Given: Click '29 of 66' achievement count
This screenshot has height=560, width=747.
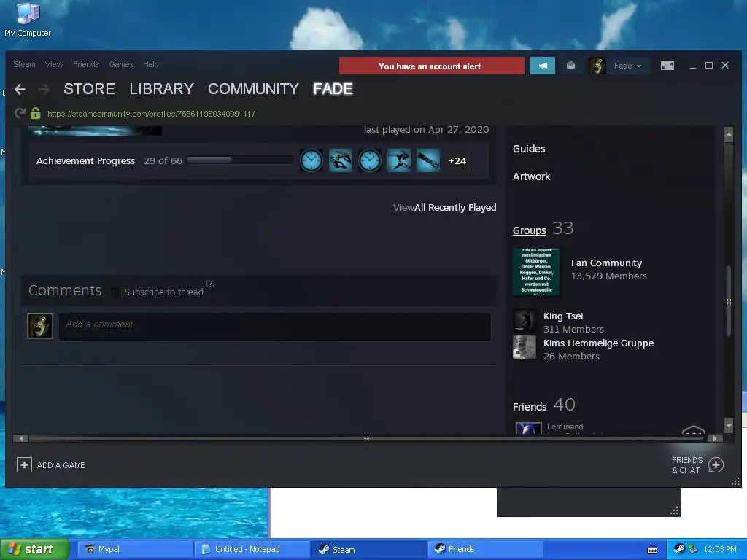Looking at the screenshot, I should pyautogui.click(x=163, y=161).
